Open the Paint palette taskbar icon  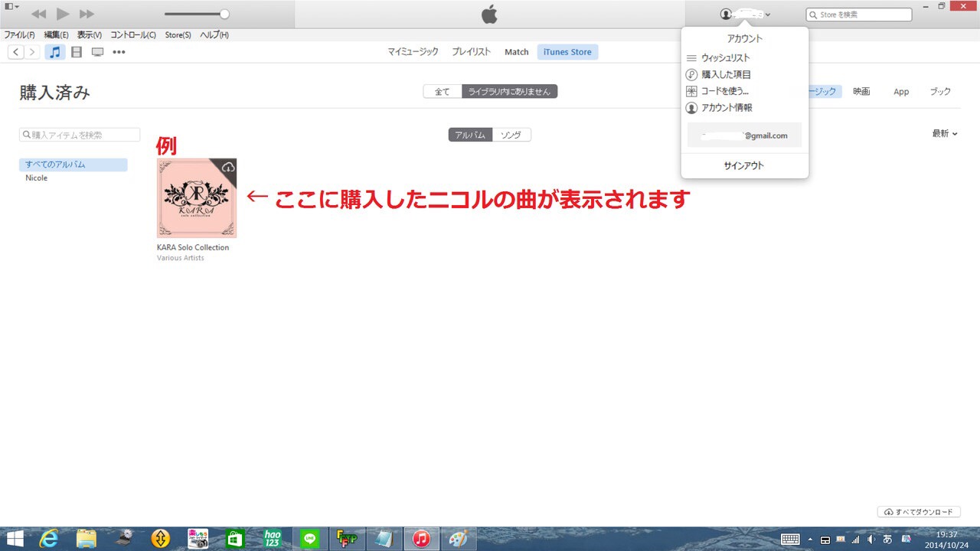458,539
